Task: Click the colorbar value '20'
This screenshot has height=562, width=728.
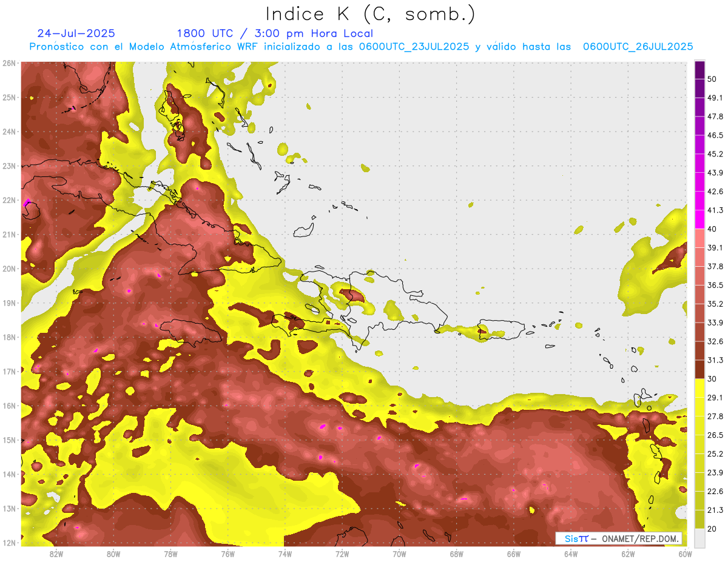Action: 712,529
